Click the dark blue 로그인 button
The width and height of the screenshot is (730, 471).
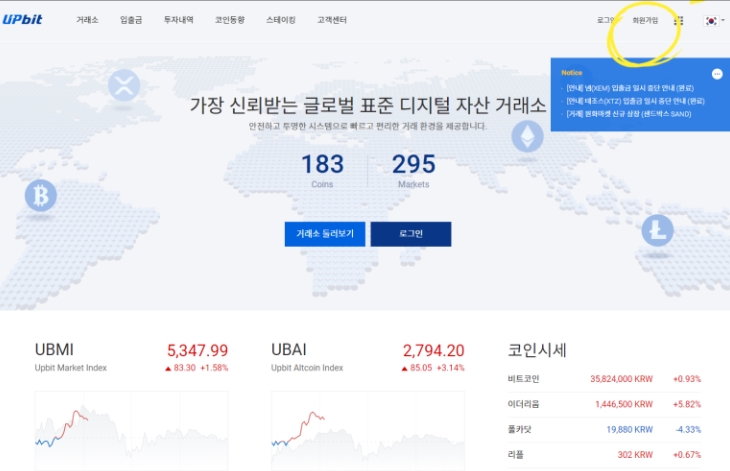tap(411, 234)
